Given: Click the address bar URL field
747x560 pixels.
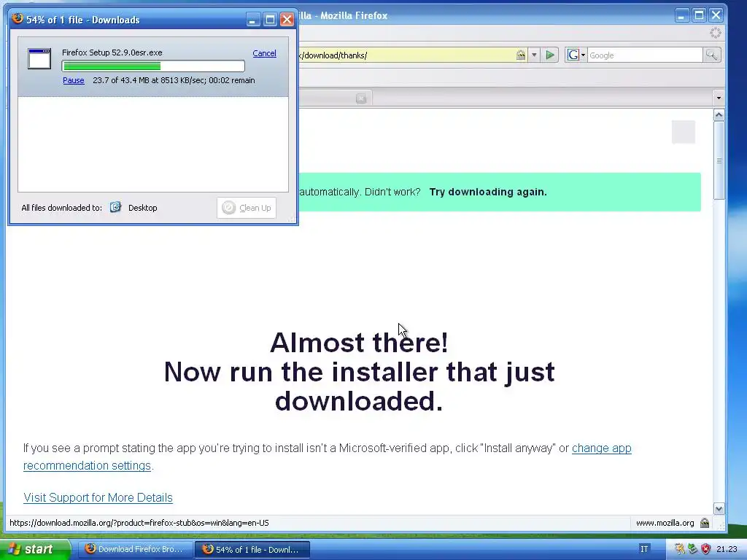Looking at the screenshot, I should tap(407, 55).
